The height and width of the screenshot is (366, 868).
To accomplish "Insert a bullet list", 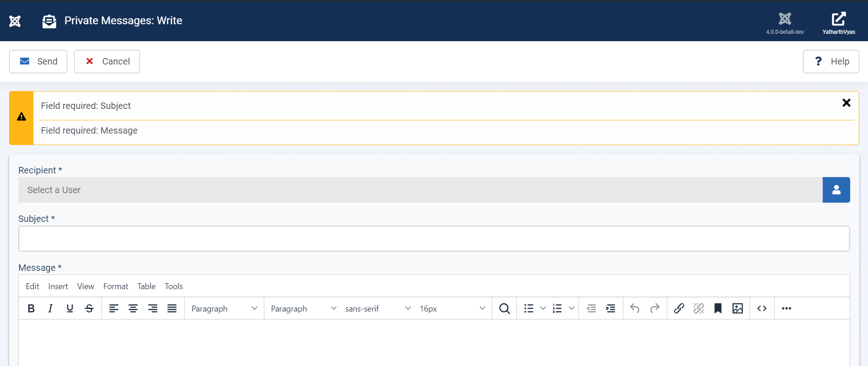I will click(x=529, y=308).
